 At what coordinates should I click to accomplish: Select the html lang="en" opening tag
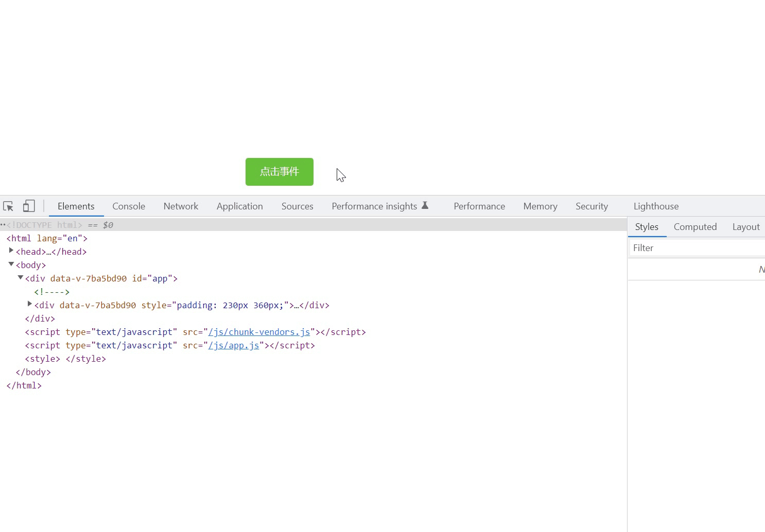(47, 238)
